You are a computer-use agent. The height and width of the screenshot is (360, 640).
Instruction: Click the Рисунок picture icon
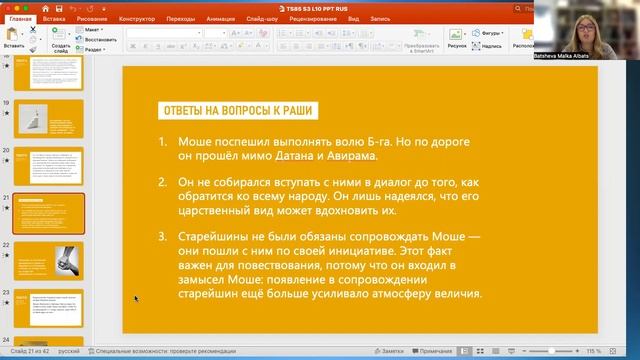pos(455,34)
